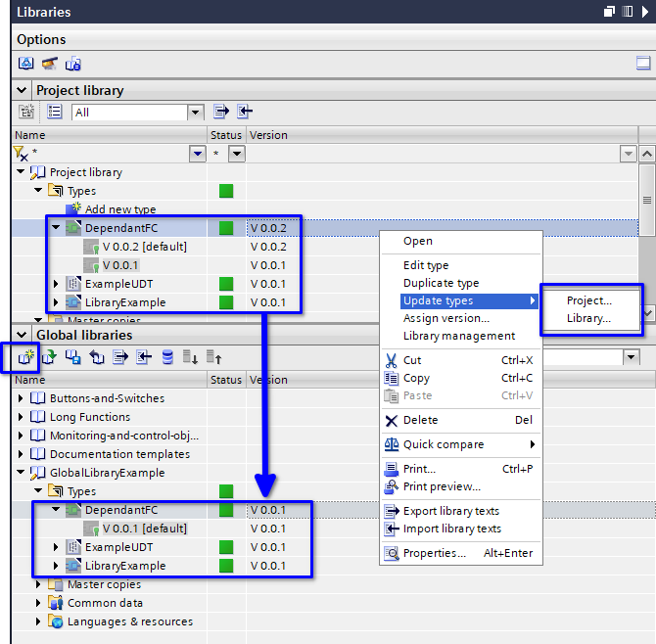Viewport: 656px width, 644px height.
Task: Click the Open global library icon
Action: coord(49,357)
